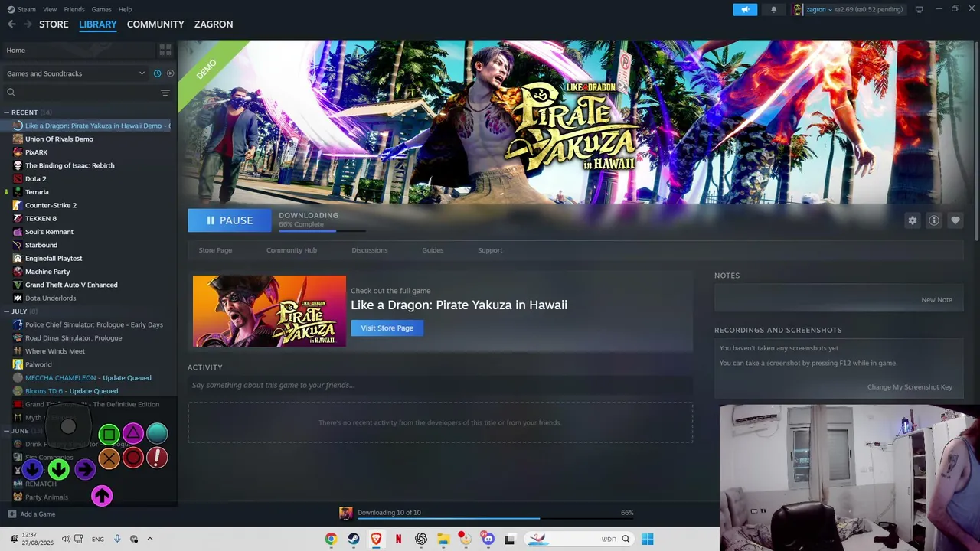980x551 pixels.
Task: Go to the STORE tab
Action: click(54, 24)
